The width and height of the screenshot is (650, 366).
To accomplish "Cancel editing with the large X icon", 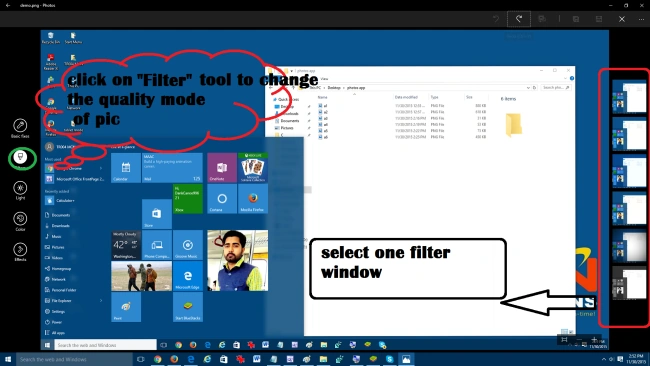I will coord(622,19).
